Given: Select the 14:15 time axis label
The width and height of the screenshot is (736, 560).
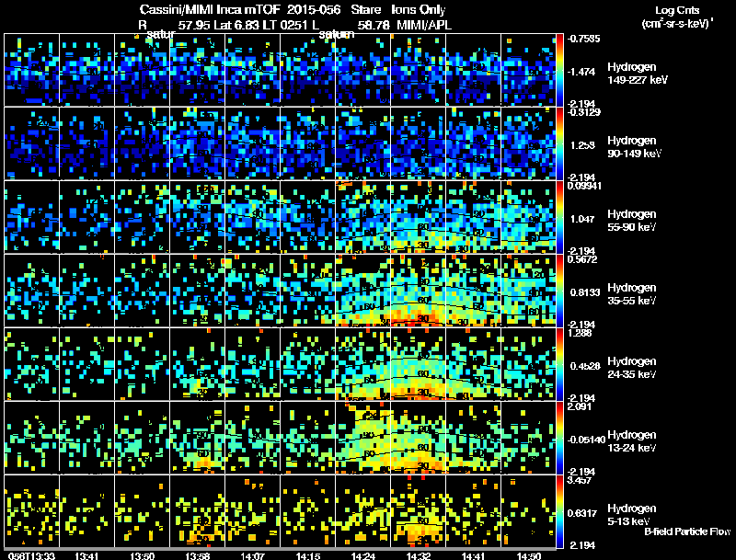Looking at the screenshot, I should [308, 555].
